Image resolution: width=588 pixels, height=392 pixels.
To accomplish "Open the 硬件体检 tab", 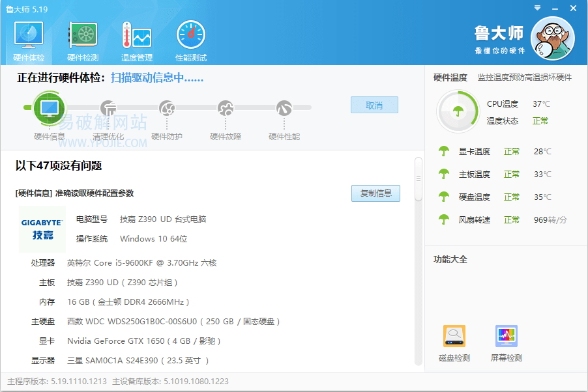I will pos(28,41).
